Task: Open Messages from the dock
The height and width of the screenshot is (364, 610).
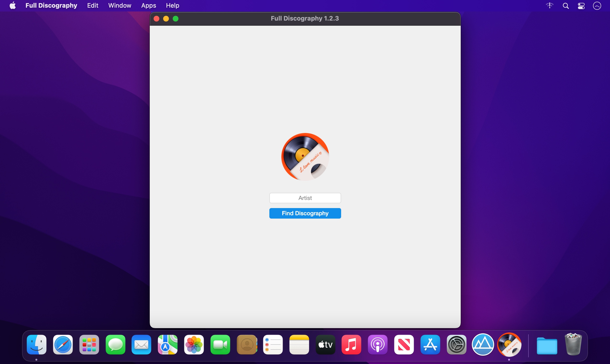Action: tap(115, 345)
